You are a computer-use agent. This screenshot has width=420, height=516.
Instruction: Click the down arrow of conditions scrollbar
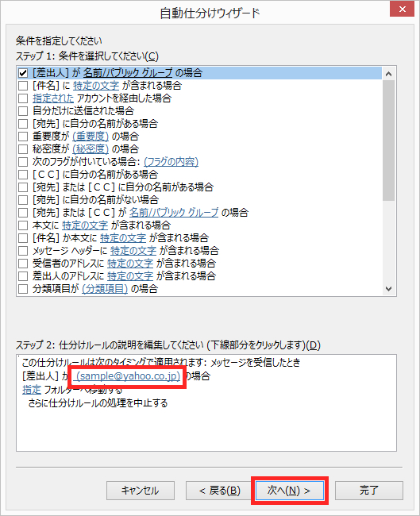pyautogui.click(x=389, y=289)
